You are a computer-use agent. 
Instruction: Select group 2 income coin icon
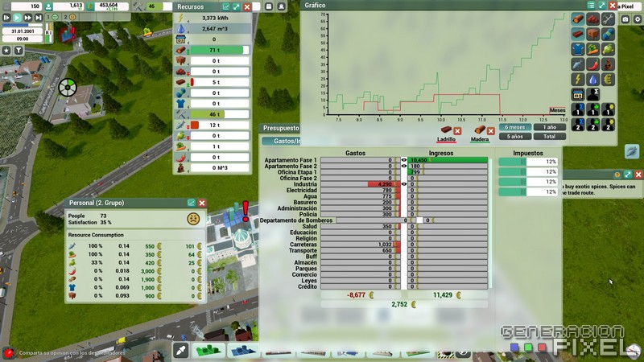[x=609, y=125]
